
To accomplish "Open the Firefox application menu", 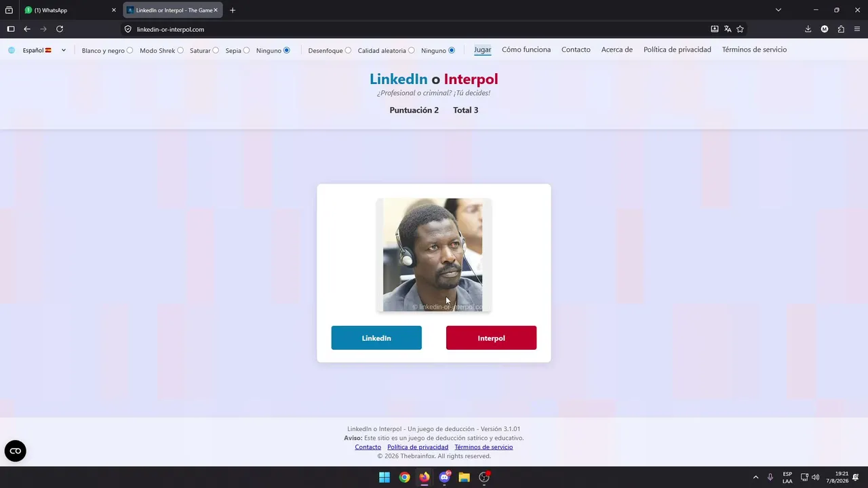I will pyautogui.click(x=857, y=29).
